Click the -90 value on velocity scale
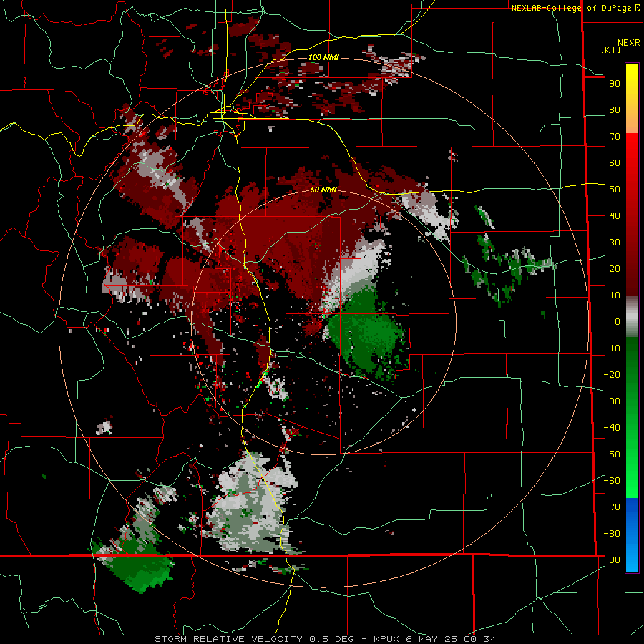Viewport: 644px width, 644px height. [612, 560]
